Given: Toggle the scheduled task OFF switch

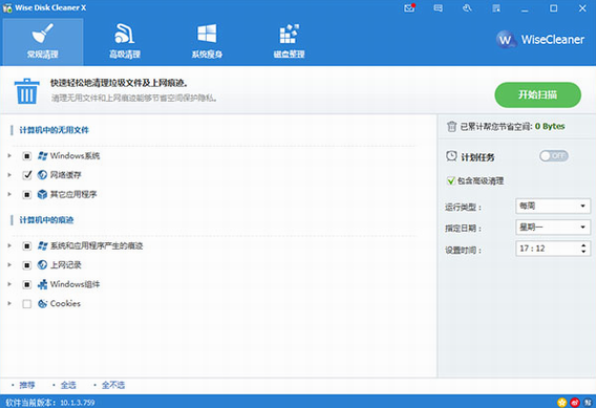Looking at the screenshot, I should 553,156.
